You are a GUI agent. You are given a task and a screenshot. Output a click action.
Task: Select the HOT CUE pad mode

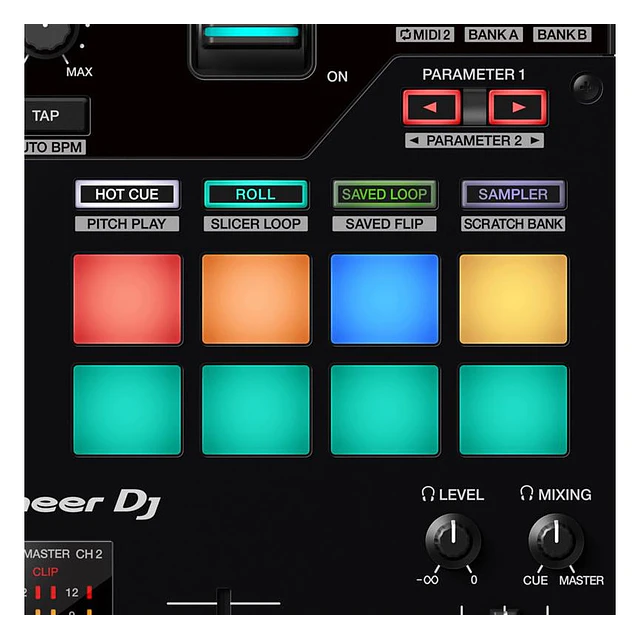coord(127,194)
